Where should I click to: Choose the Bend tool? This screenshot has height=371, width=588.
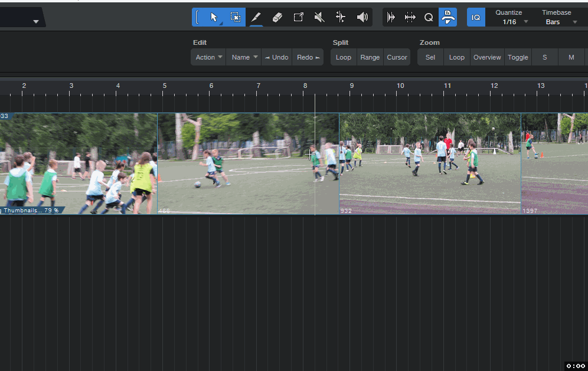(x=341, y=17)
